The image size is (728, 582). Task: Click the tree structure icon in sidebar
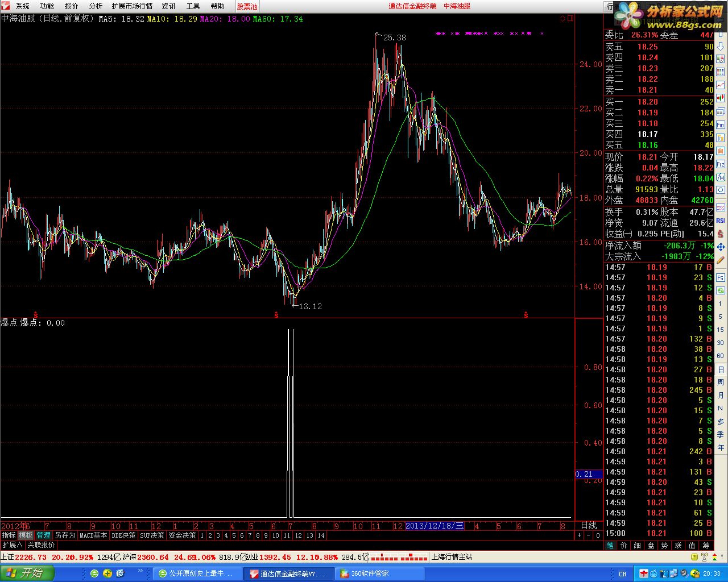click(x=721, y=138)
